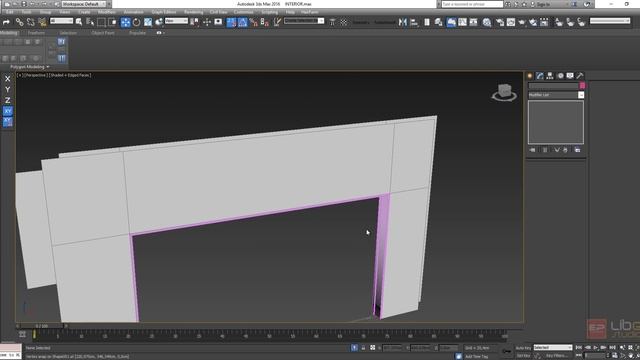The height and width of the screenshot is (360, 640).
Task: Open the Workspace Default dropdown
Action: pos(84,4)
